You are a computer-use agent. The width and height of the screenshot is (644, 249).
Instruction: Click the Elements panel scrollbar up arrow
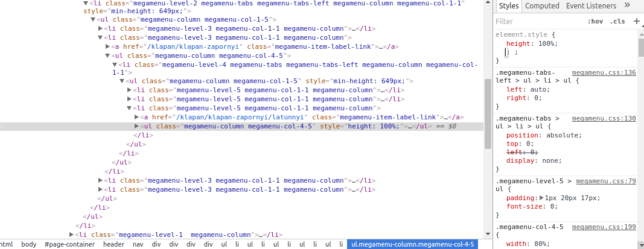pos(488,3)
